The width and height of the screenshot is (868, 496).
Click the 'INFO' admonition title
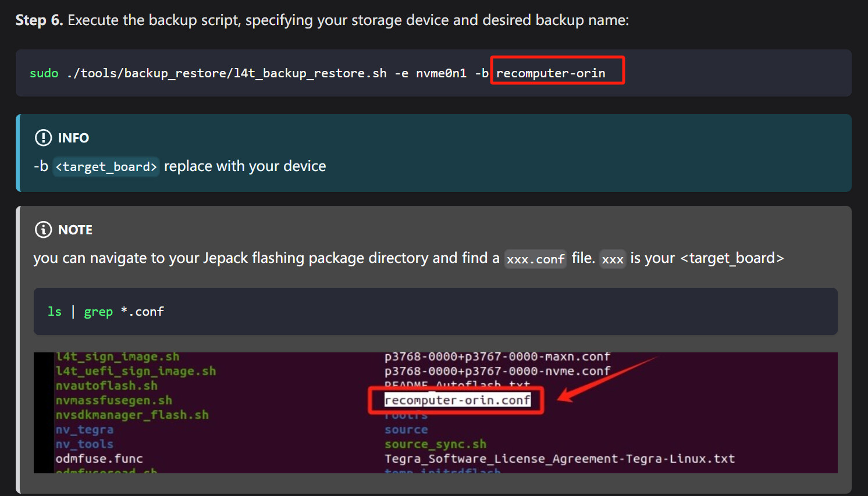73,138
